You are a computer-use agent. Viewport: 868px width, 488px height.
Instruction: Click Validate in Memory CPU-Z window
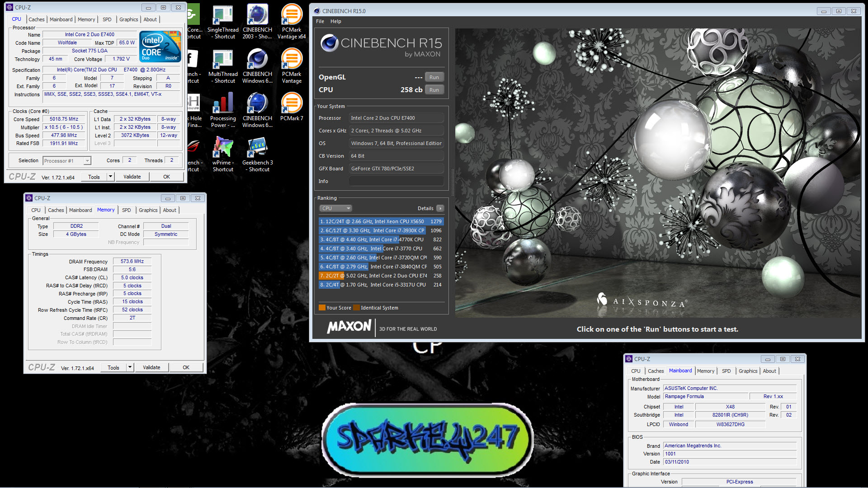pos(151,367)
